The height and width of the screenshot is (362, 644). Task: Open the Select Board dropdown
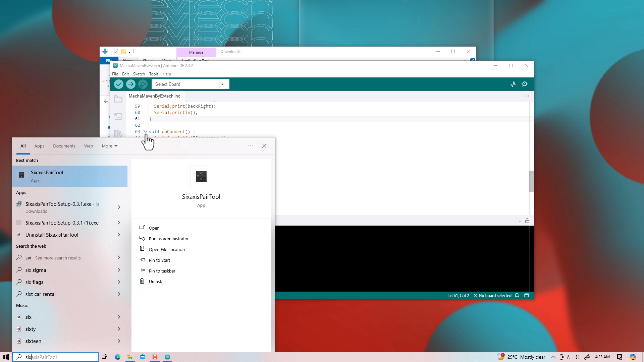tap(190, 84)
